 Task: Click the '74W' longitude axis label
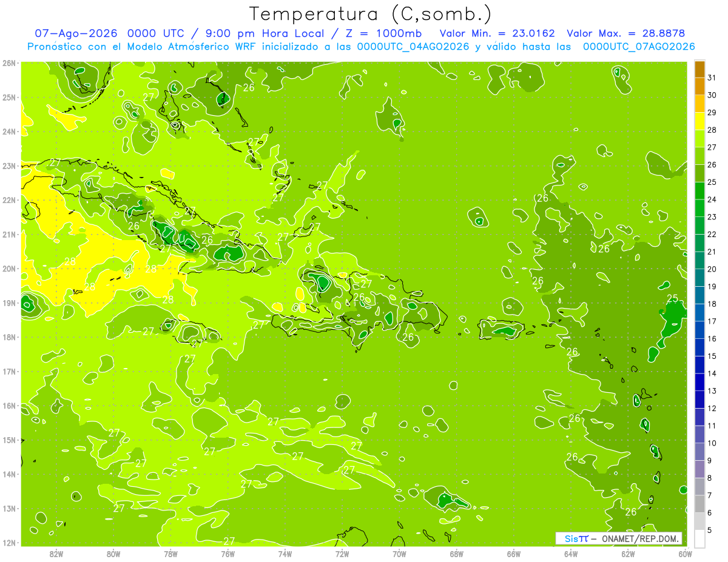pyautogui.click(x=285, y=554)
